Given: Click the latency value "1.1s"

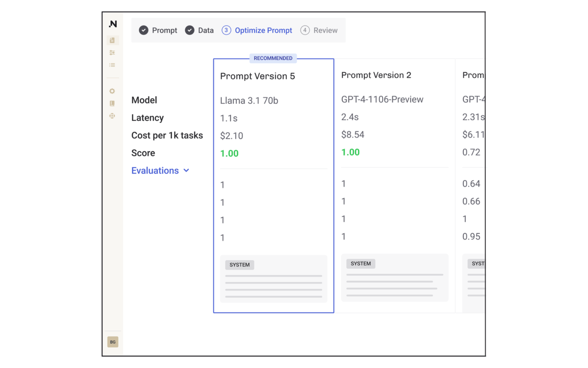Looking at the screenshot, I should coord(229,118).
